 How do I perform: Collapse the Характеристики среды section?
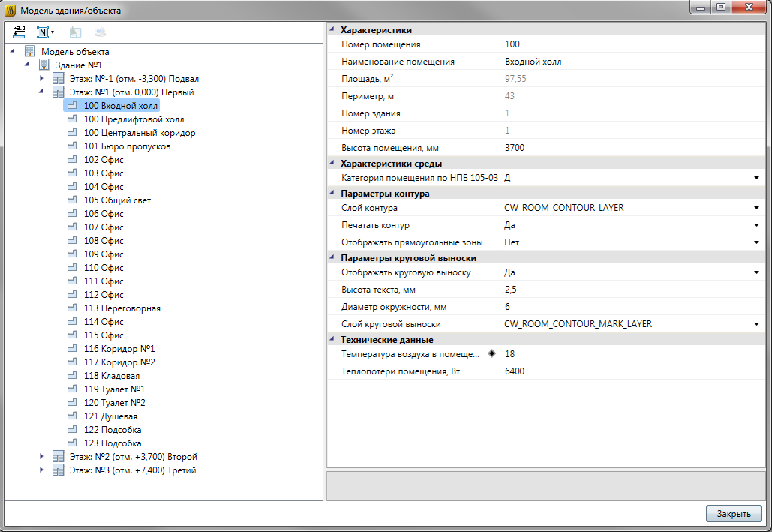(332, 163)
